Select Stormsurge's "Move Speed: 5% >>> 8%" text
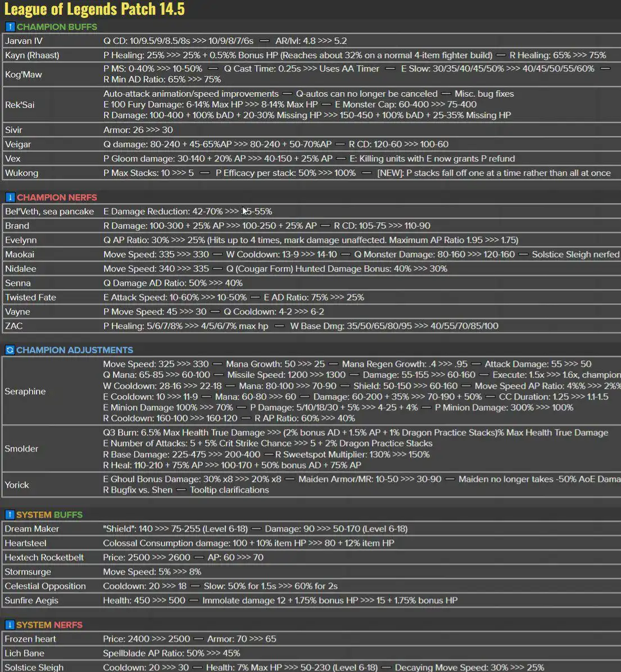The height and width of the screenshot is (672, 621). coord(152,572)
